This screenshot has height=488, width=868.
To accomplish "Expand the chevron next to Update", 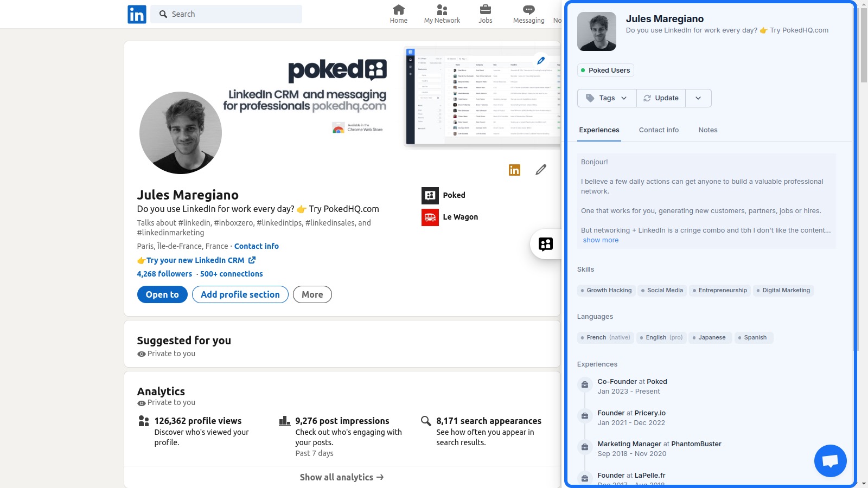I will (698, 98).
